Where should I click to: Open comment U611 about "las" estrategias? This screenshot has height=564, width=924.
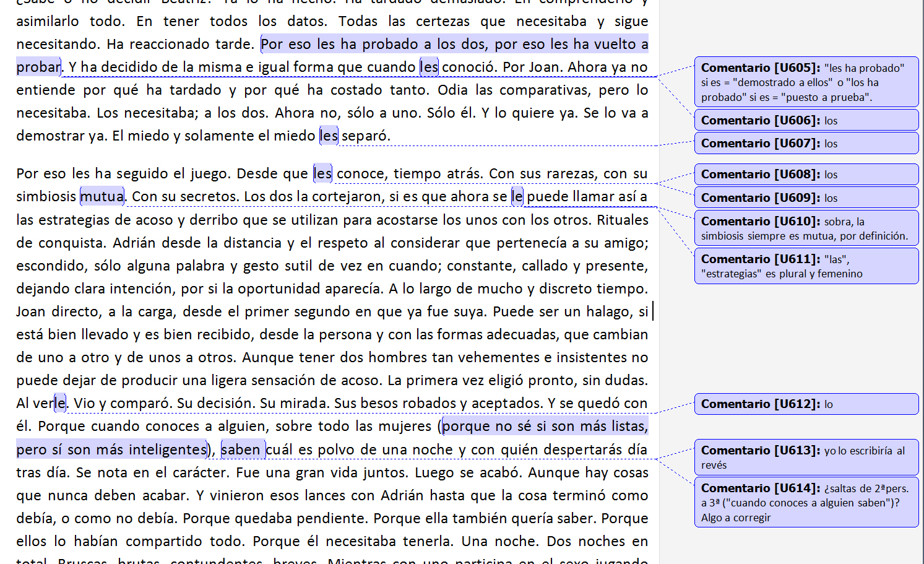coord(806,266)
